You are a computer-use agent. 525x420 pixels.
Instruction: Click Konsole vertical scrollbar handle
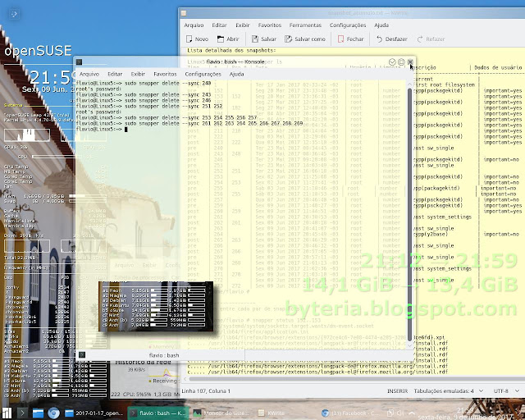409,214
